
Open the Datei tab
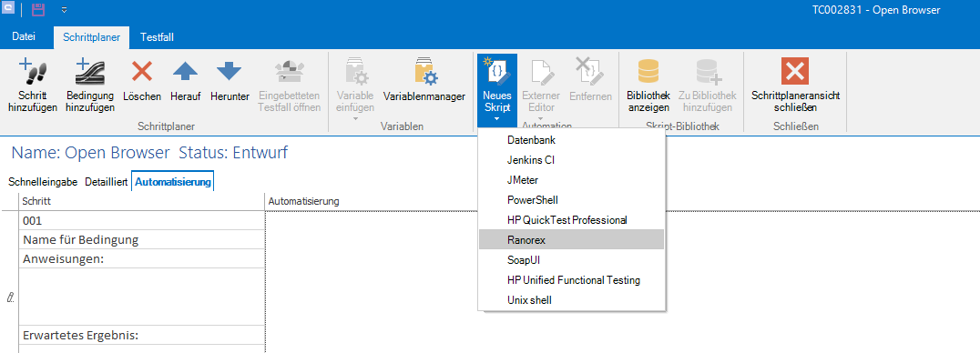point(24,37)
